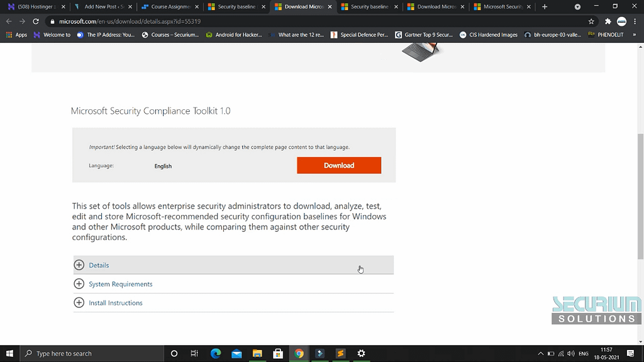Open the "bh-europe-03-valle..." bookmark
The width and height of the screenshot is (644, 362).
[553, 35]
